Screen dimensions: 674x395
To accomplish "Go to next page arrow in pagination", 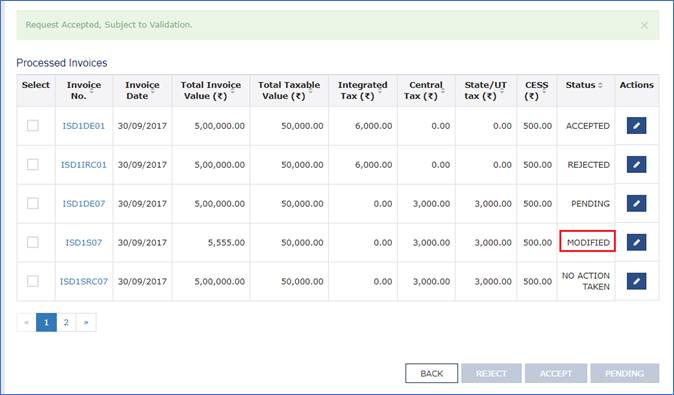I will (86, 322).
